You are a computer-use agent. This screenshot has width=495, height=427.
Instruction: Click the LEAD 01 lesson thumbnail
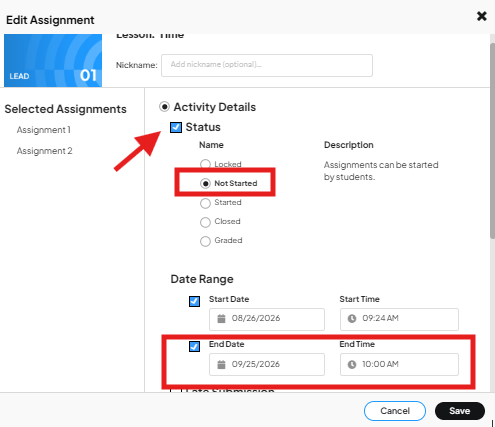click(53, 60)
